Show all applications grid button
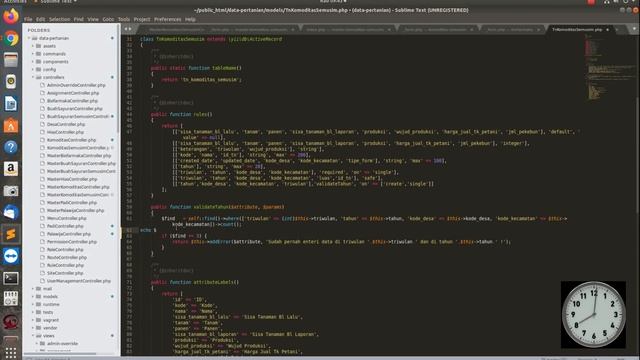 pos(11,353)
